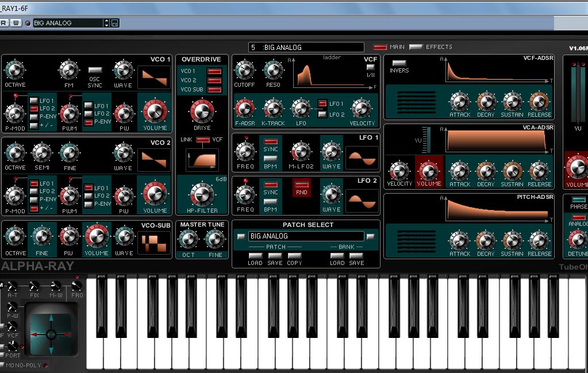Click the XY joystick pad crosshair

tap(51, 334)
